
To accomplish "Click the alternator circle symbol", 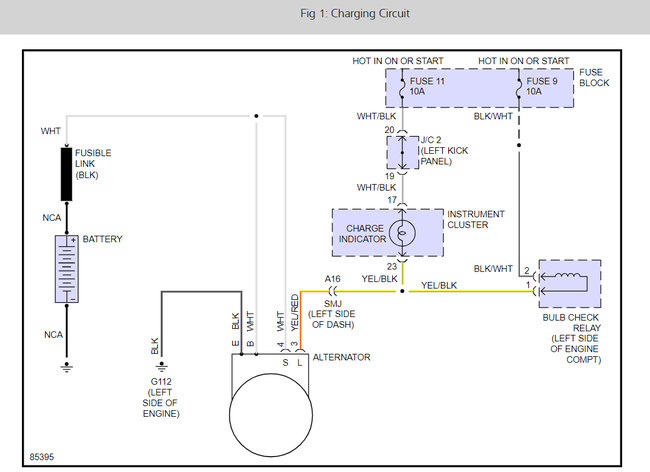I will [x=271, y=415].
